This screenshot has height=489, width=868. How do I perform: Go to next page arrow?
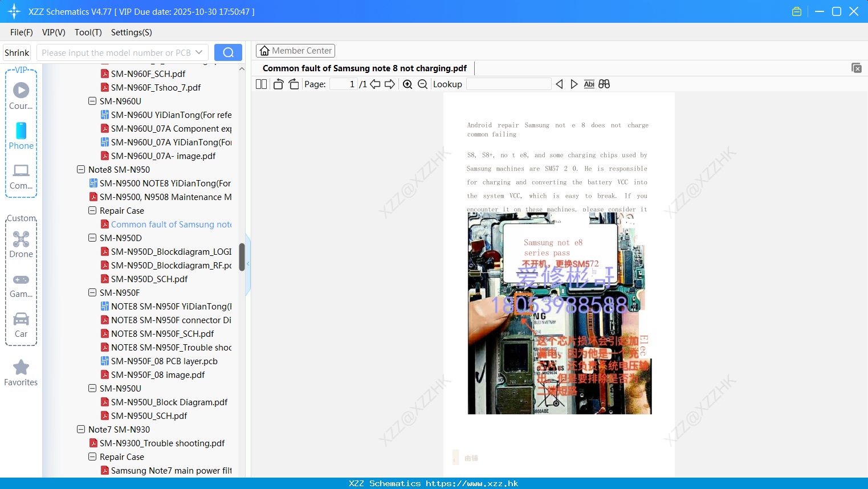(390, 84)
